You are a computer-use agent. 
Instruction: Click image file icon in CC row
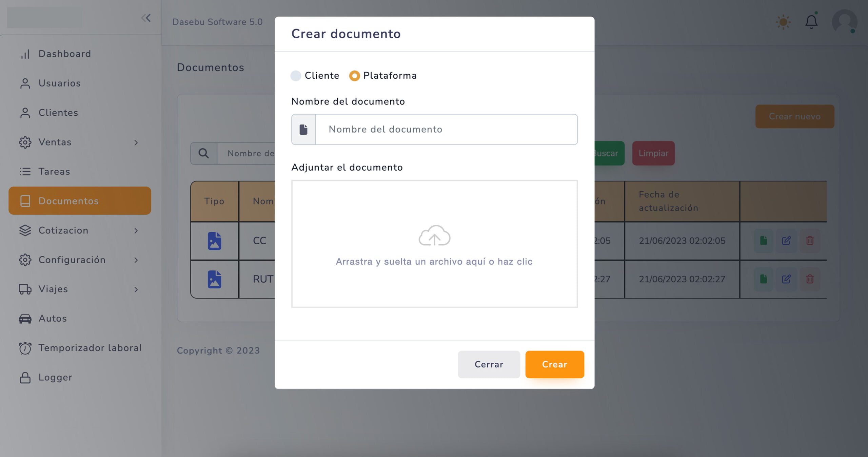[x=214, y=241]
